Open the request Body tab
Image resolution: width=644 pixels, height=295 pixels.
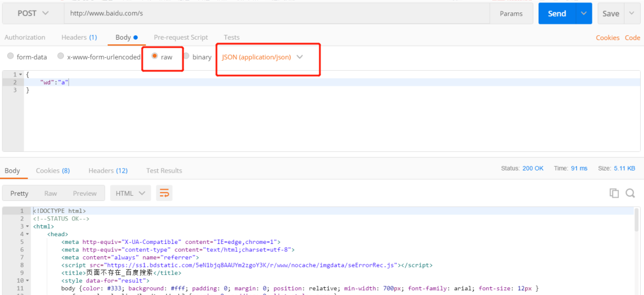[x=126, y=37]
